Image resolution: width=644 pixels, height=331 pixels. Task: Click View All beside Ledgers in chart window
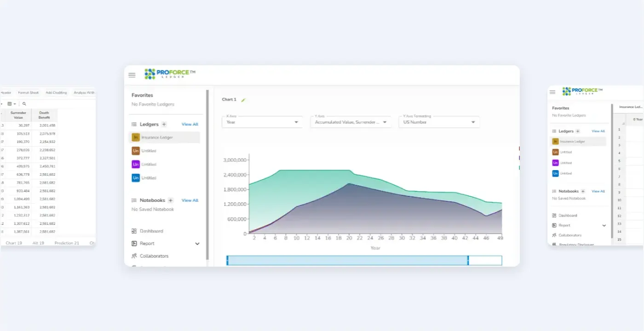pyautogui.click(x=190, y=125)
